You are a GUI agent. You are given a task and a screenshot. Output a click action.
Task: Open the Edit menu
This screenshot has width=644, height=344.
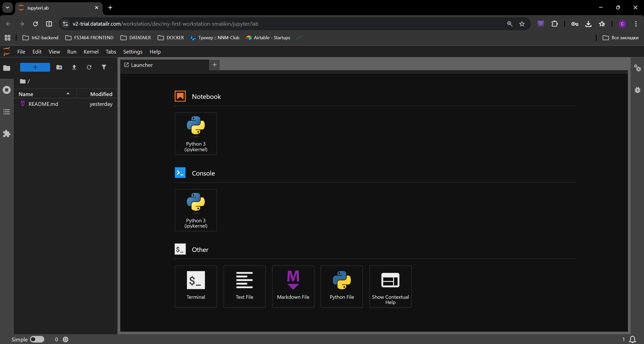37,52
